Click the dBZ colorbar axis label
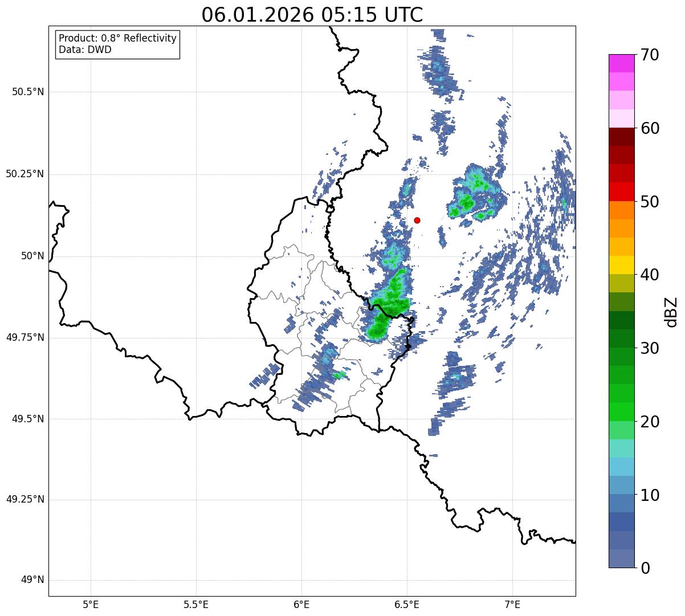This screenshot has height=616, width=685. 671,311
